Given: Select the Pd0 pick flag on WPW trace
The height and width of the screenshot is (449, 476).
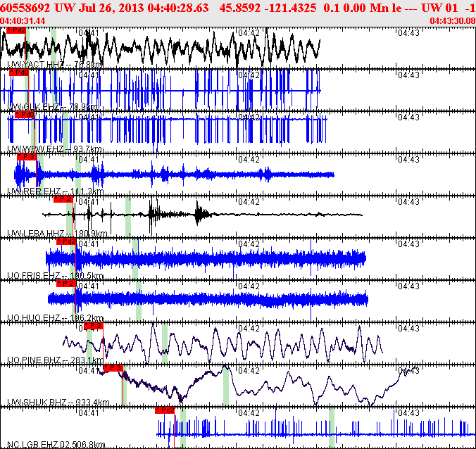Looking at the screenshot, I should coord(25,115).
